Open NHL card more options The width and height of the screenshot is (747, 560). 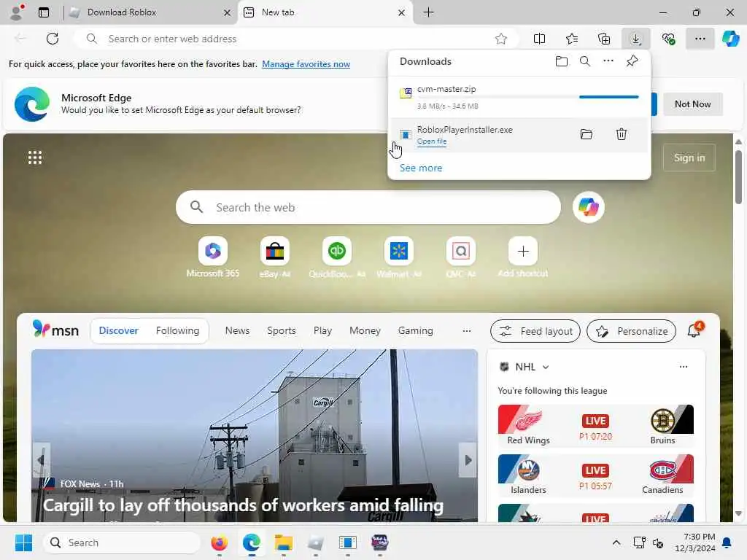(x=683, y=367)
